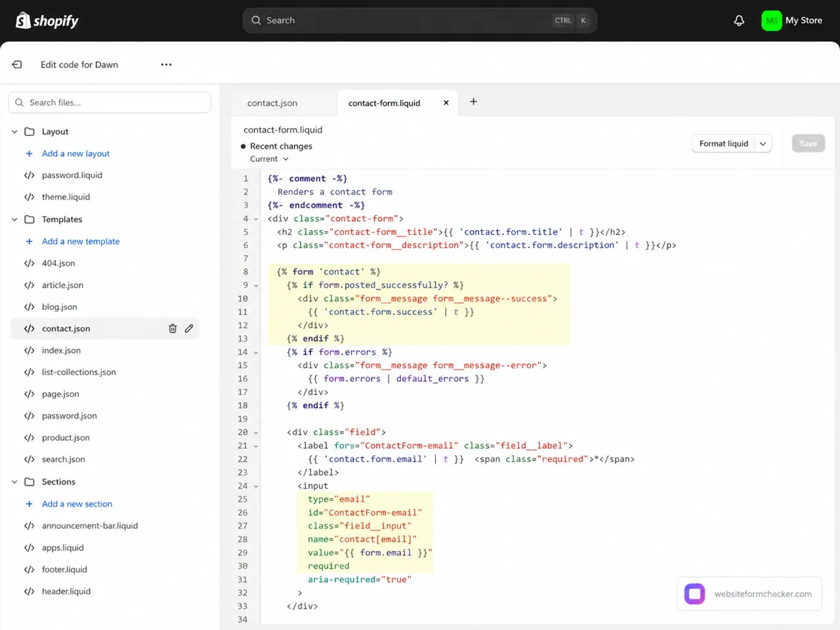Close the contact-form.liquid tab
The height and width of the screenshot is (630, 840).
tap(446, 103)
